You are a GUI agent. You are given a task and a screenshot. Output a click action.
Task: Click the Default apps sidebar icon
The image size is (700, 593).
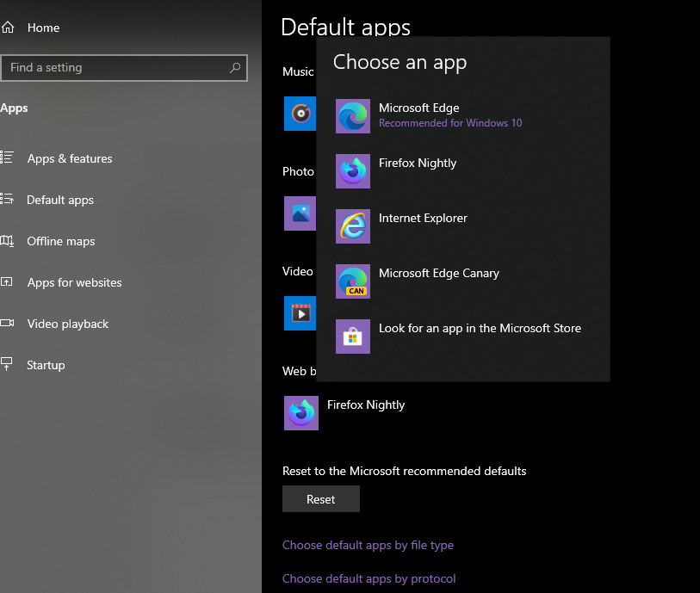click(7, 199)
